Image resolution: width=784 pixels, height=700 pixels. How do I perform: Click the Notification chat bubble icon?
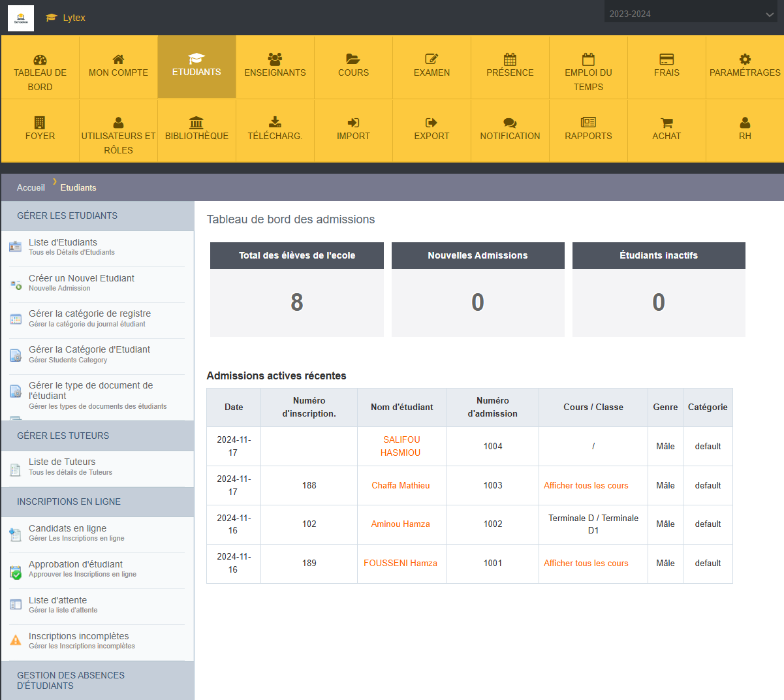(x=510, y=122)
